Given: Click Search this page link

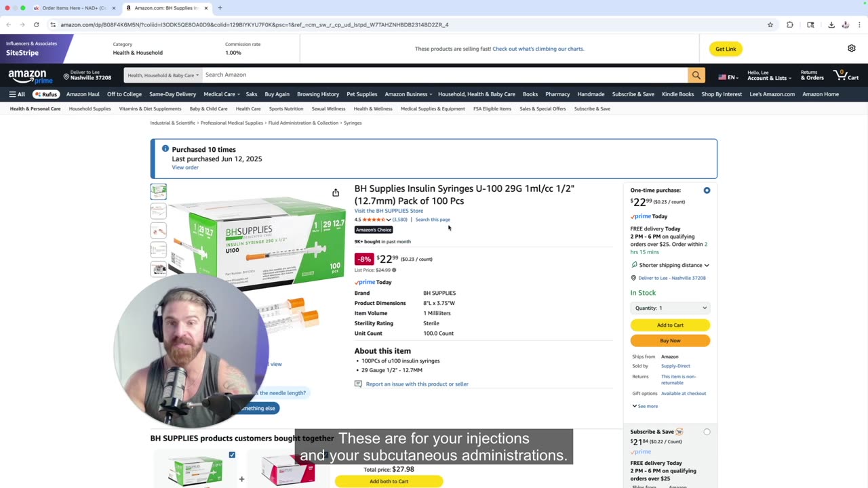Looking at the screenshot, I should click(x=433, y=220).
